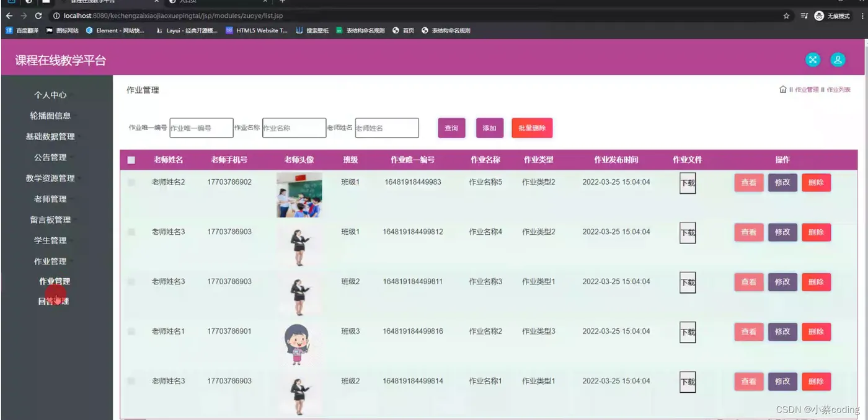Click the browser address bar URL

pyautogui.click(x=174, y=15)
